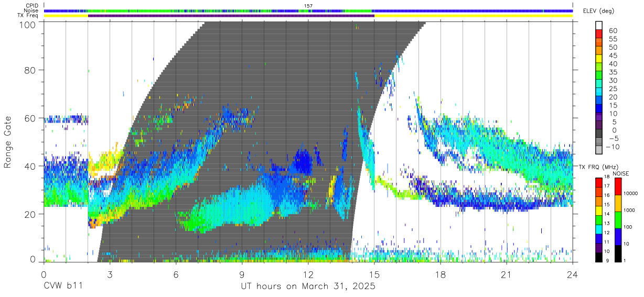Click the 'CVW b11' radar label
The width and height of the screenshot is (644, 297).
click(x=62, y=286)
